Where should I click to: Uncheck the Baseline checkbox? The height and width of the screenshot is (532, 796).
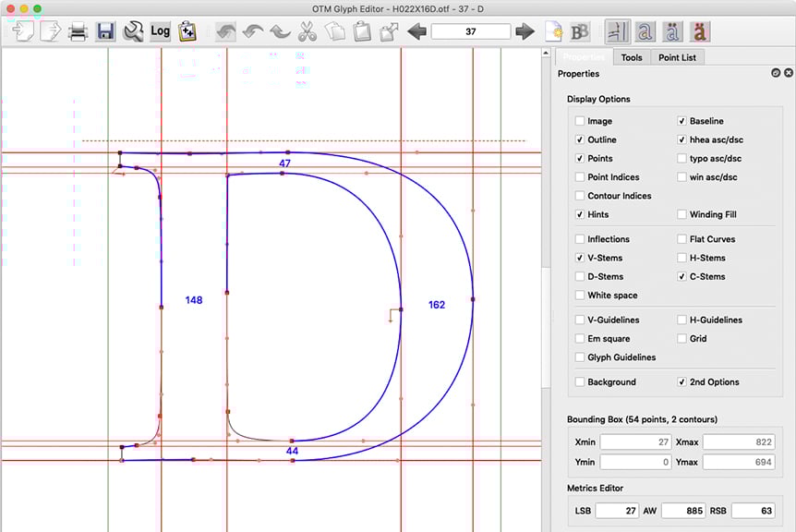[x=681, y=121]
